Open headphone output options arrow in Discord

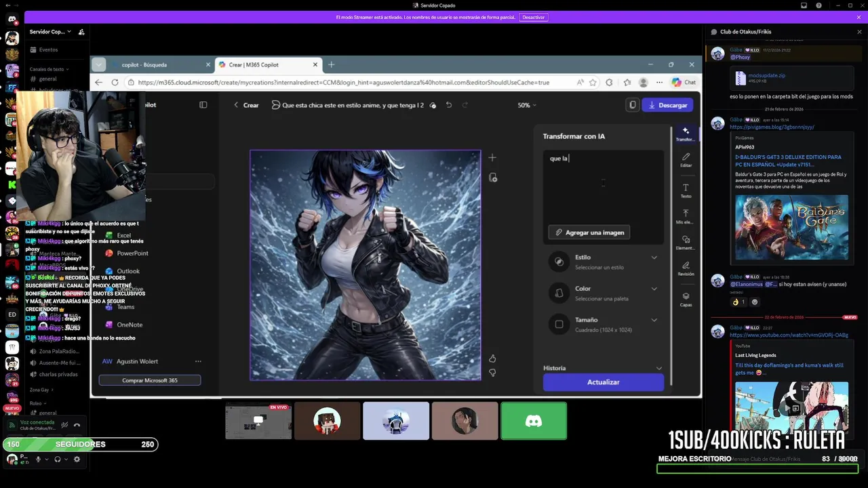[66, 459]
